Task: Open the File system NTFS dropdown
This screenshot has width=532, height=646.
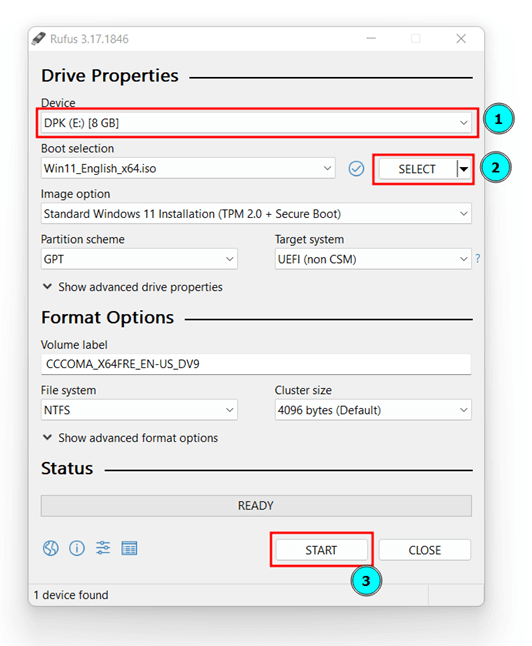Action: [x=139, y=410]
